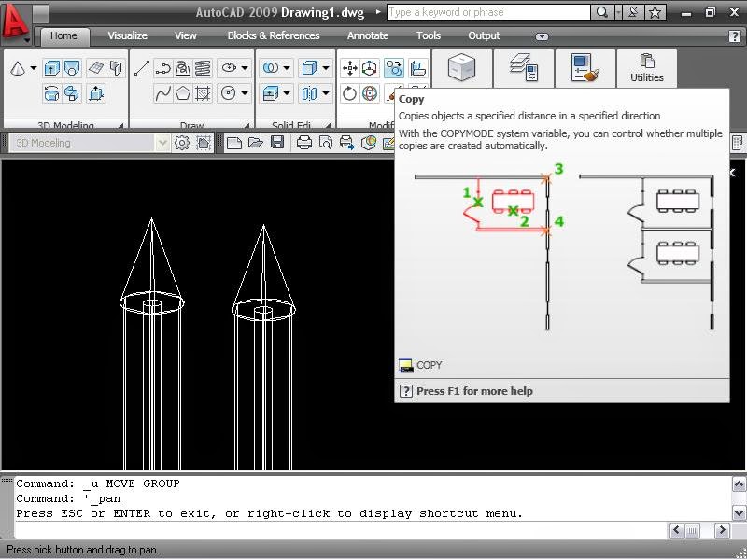Select the Planar Surface tool

point(96,68)
